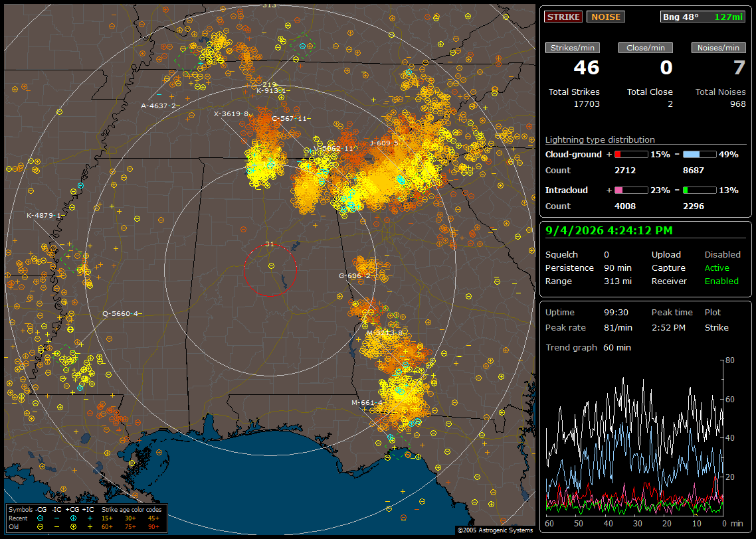Viewport: 756px width, 539px height.
Task: Select the Close/min header label
Action: click(x=646, y=48)
